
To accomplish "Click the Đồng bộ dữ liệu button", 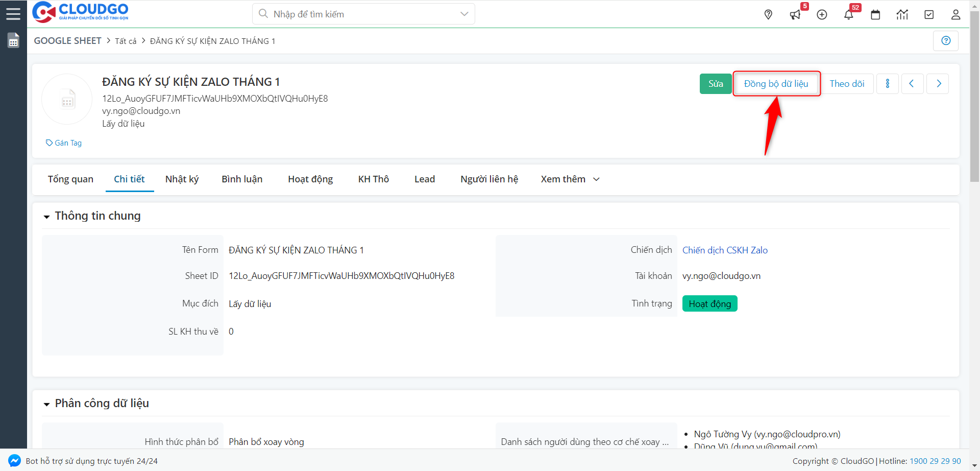I will 776,83.
